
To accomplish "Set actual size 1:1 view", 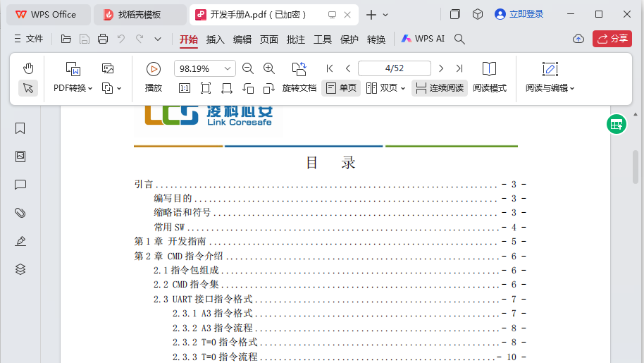I will click(185, 88).
